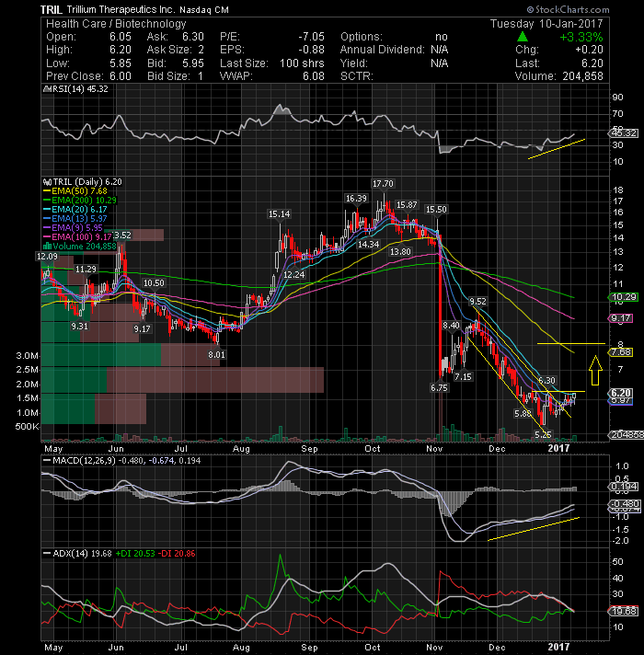Screen dimensions: 644x655
Task: Click the EMA(9) 5.95 legend entry
Action: pos(74,227)
